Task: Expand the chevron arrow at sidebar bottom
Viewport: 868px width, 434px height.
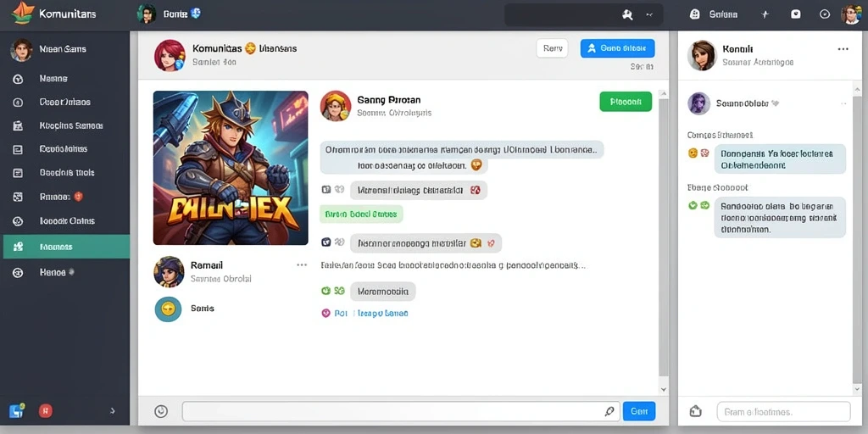Action: pyautogui.click(x=113, y=411)
